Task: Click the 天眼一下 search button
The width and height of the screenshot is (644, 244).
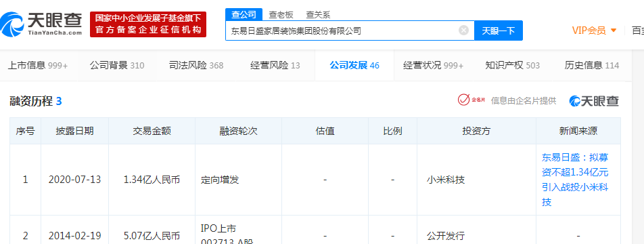Action: tap(498, 30)
